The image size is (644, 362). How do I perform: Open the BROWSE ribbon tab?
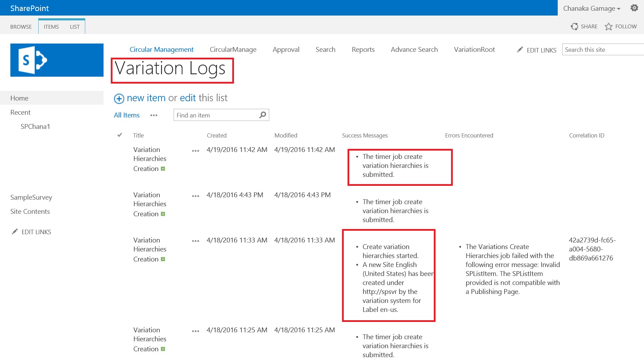(21, 27)
